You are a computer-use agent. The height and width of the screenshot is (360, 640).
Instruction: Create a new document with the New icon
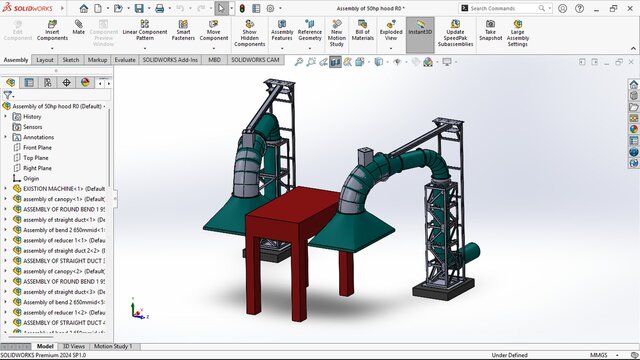click(x=98, y=8)
